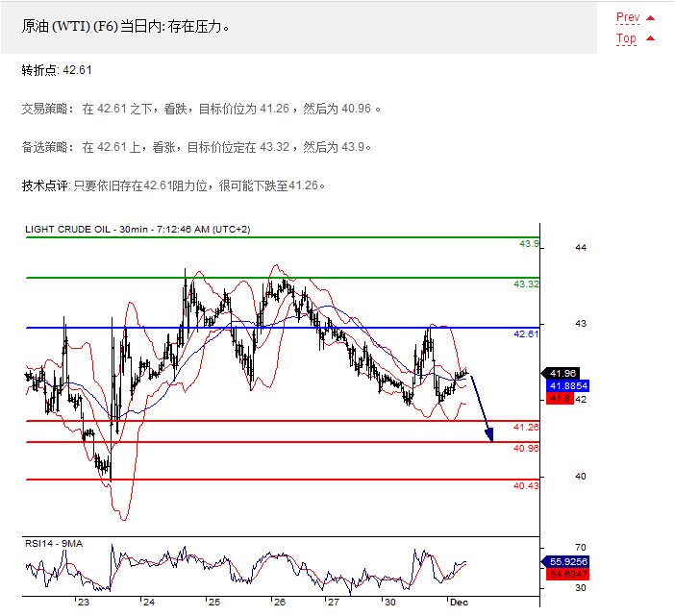
Task: Select the 43.32 green resistance label
Action: (x=526, y=283)
